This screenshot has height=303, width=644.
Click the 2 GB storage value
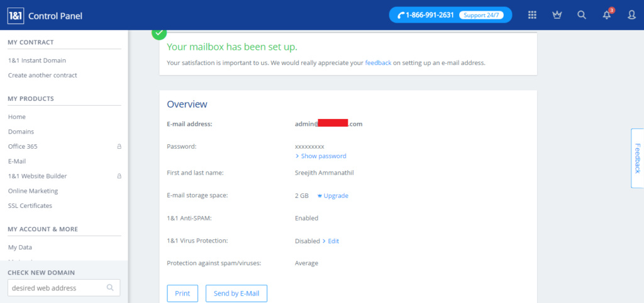(x=301, y=196)
